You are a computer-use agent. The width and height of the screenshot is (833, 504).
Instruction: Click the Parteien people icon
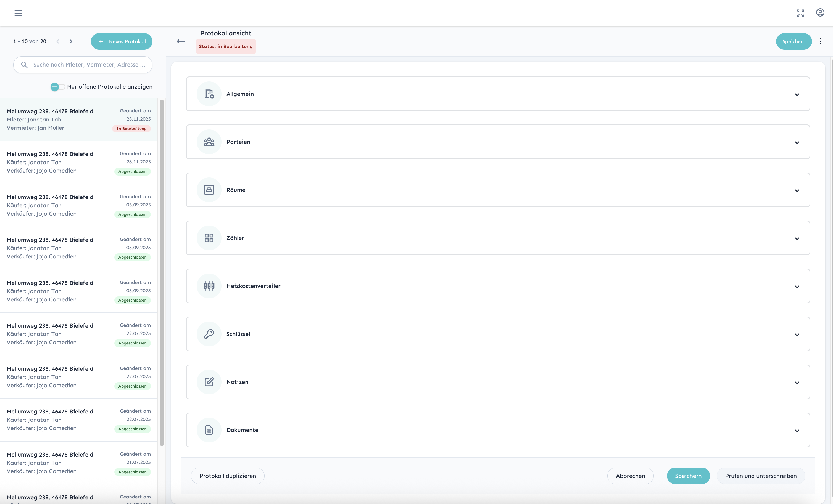pyautogui.click(x=209, y=142)
